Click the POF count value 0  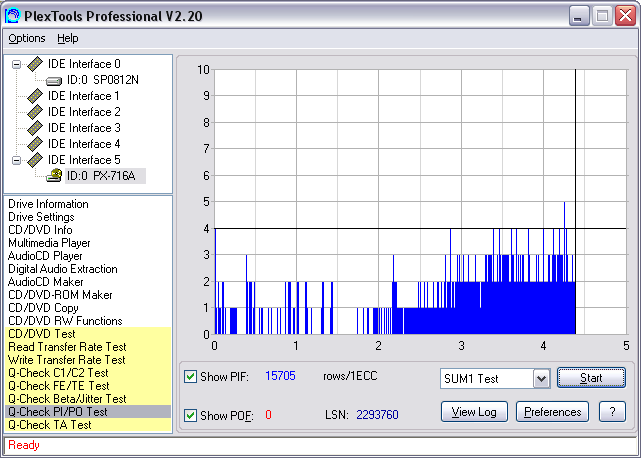pos(268,415)
